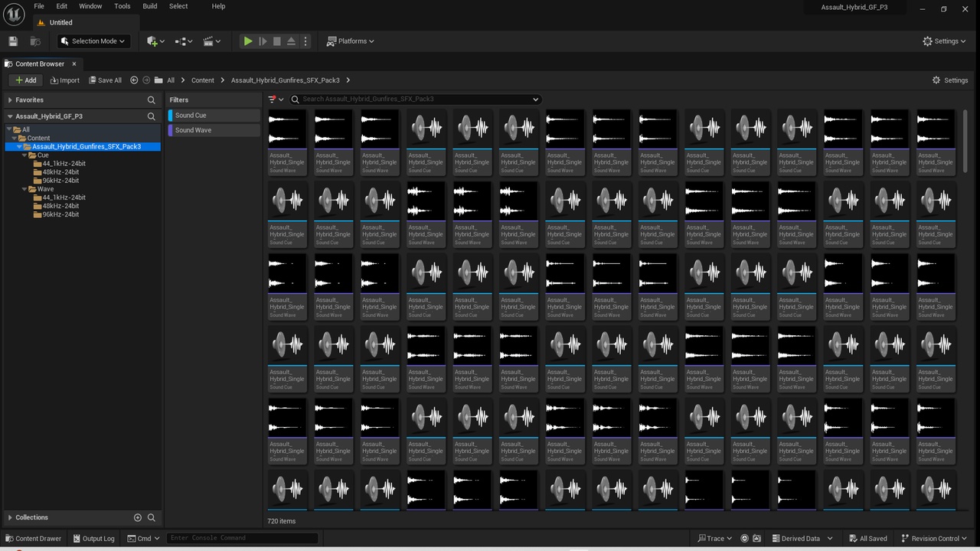Toggle the Sound Wave filter

tap(214, 130)
